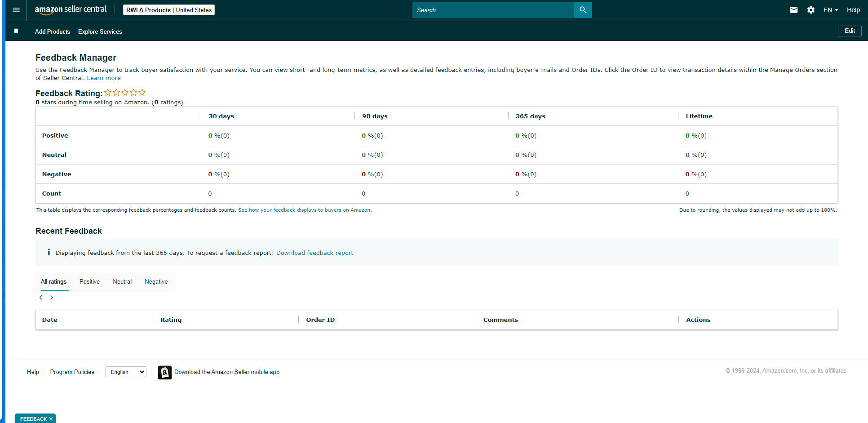Expand the English language selector in the footer
Image resolution: width=868 pixels, height=423 pixels.
126,372
